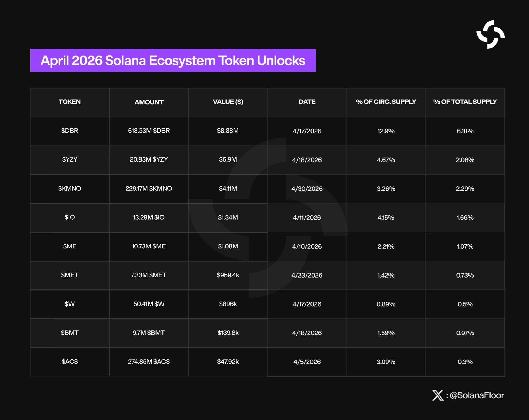Click the $MET token cell
The height and width of the screenshot is (420, 529).
(70, 275)
